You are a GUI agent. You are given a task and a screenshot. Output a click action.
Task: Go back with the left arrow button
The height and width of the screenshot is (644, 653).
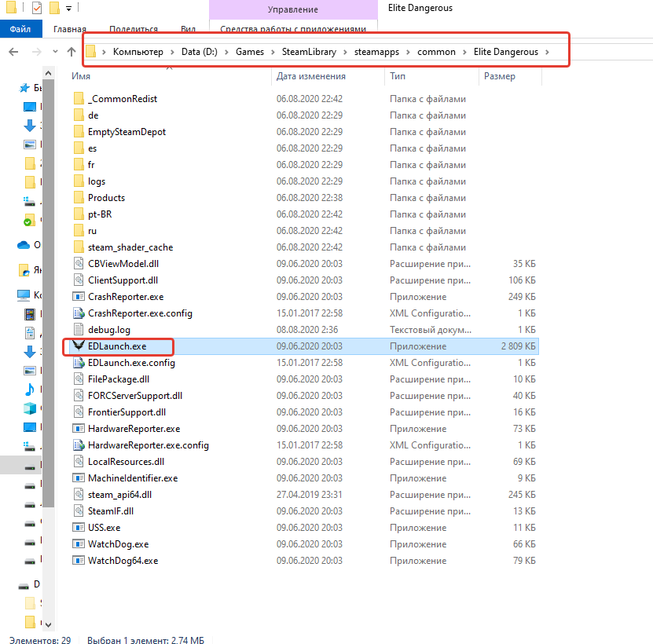pos(13,52)
